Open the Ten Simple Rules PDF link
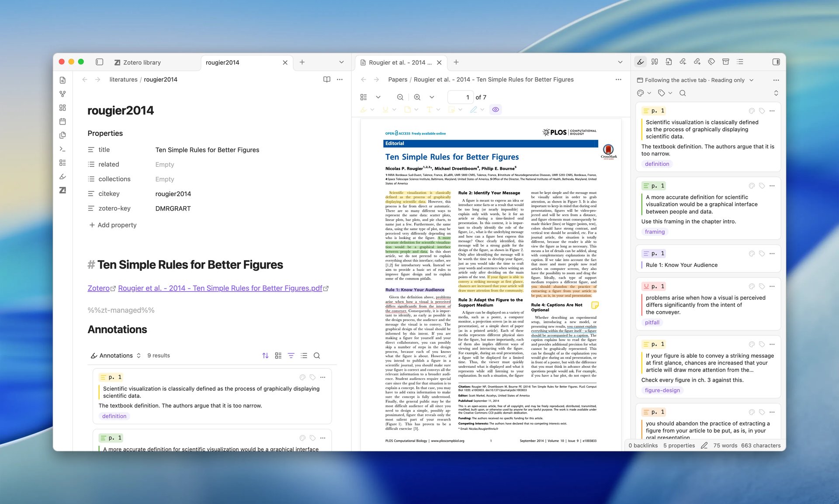This screenshot has height=504, width=839. 223,288
